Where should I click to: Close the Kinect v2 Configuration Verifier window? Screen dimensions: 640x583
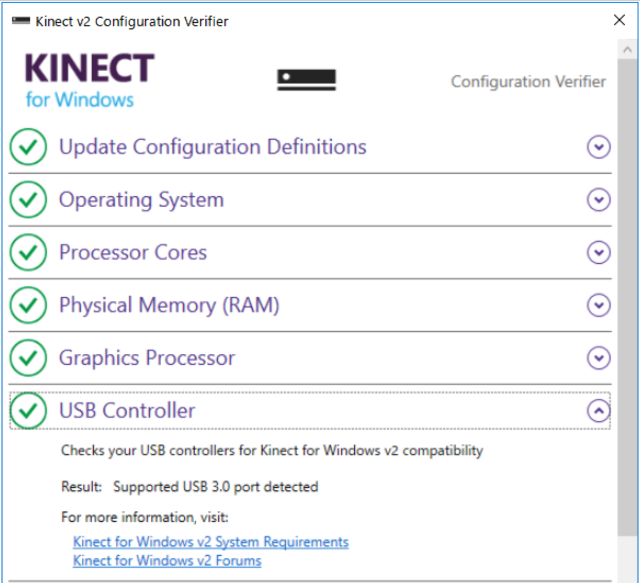pos(619,20)
